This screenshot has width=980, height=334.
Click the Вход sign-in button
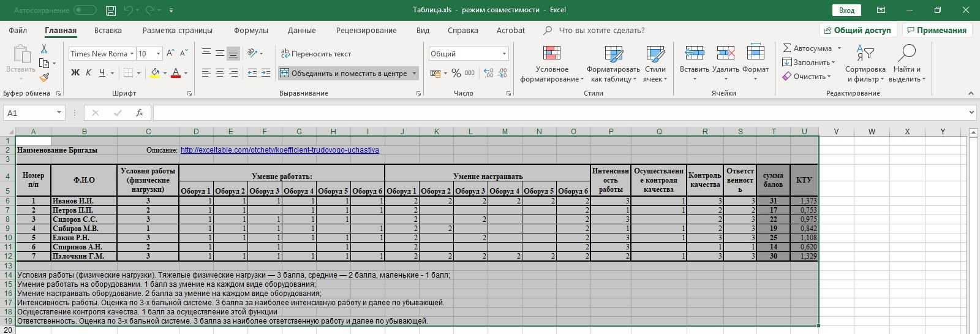[x=846, y=10]
